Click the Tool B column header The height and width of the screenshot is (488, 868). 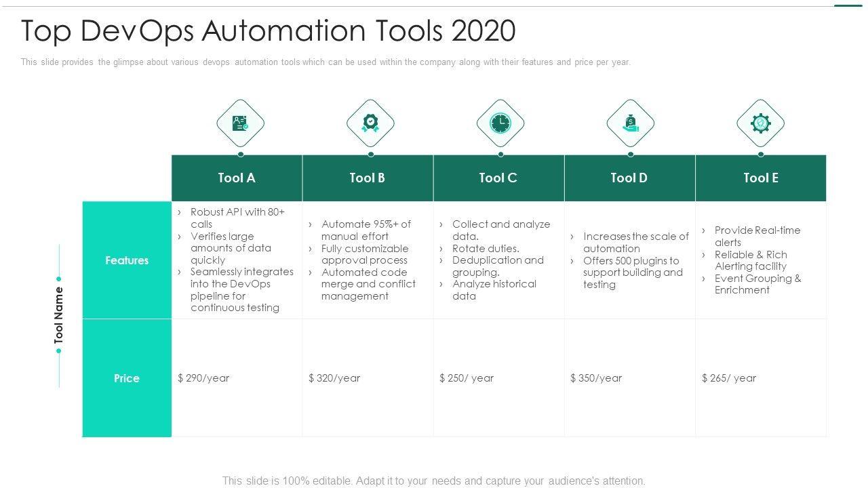(368, 178)
